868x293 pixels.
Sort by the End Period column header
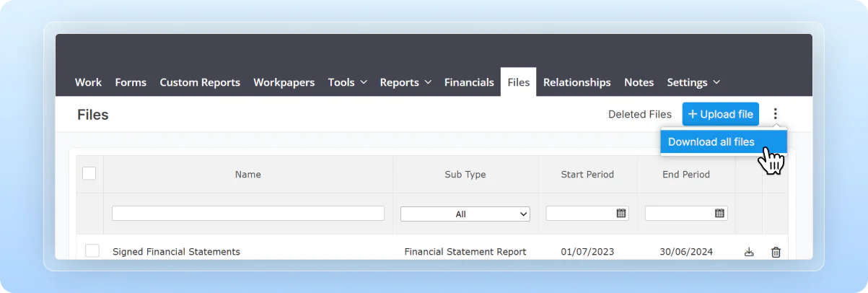tap(686, 174)
